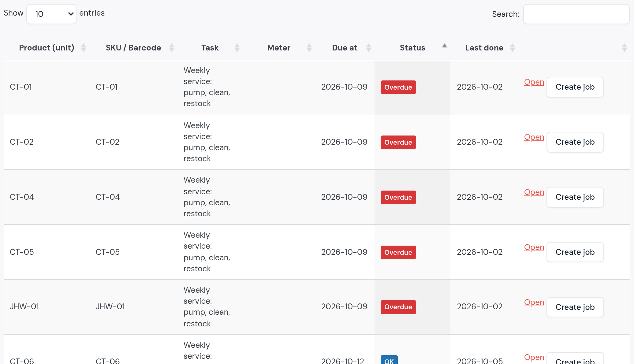Image resolution: width=634 pixels, height=364 pixels.
Task: Click SKU cell CT-05
Action: 108,252
